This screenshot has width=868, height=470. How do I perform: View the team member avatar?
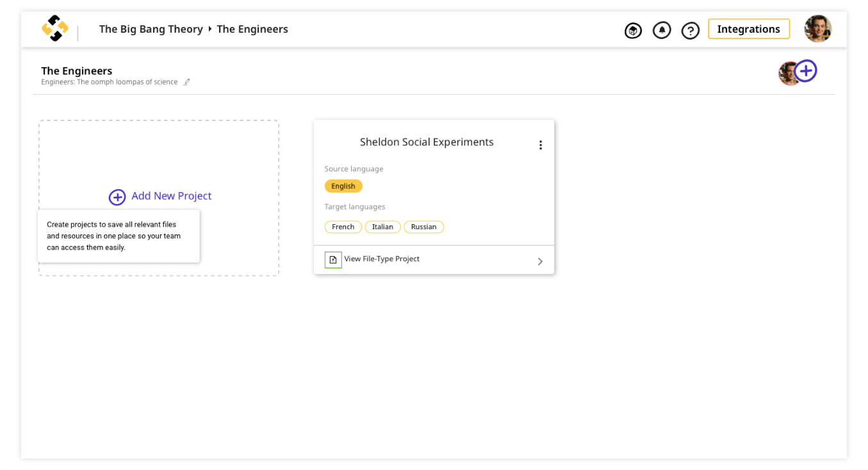[788, 73]
